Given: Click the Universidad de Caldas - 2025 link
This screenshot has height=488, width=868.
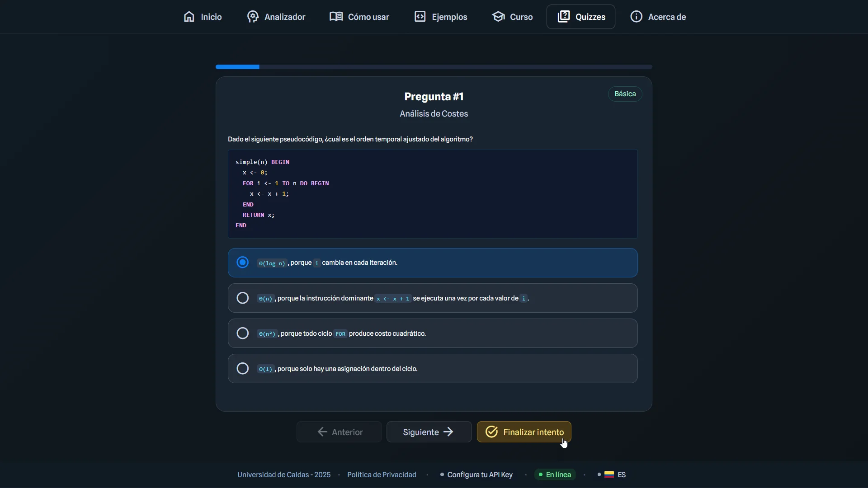Looking at the screenshot, I should coord(284,474).
